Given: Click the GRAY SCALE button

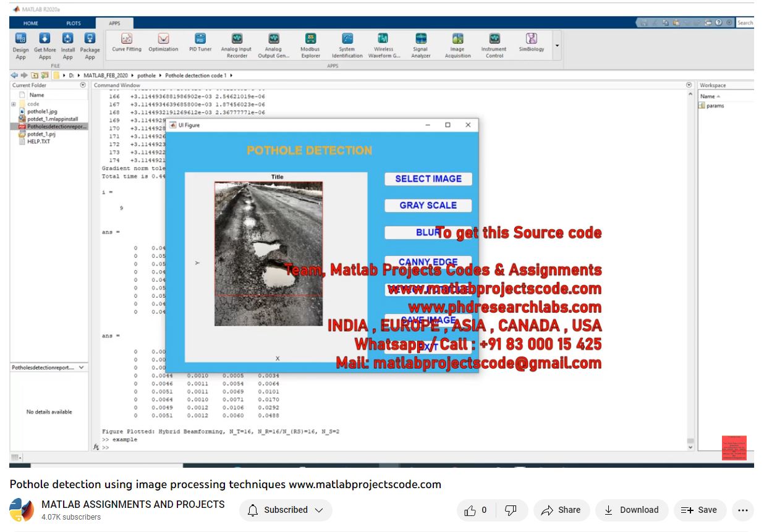Looking at the screenshot, I should tap(428, 205).
